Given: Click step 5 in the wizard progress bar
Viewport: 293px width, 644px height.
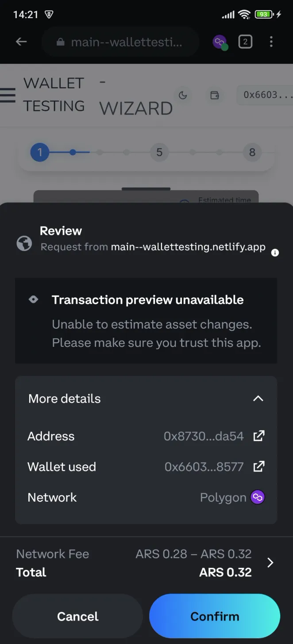Looking at the screenshot, I should (x=159, y=152).
